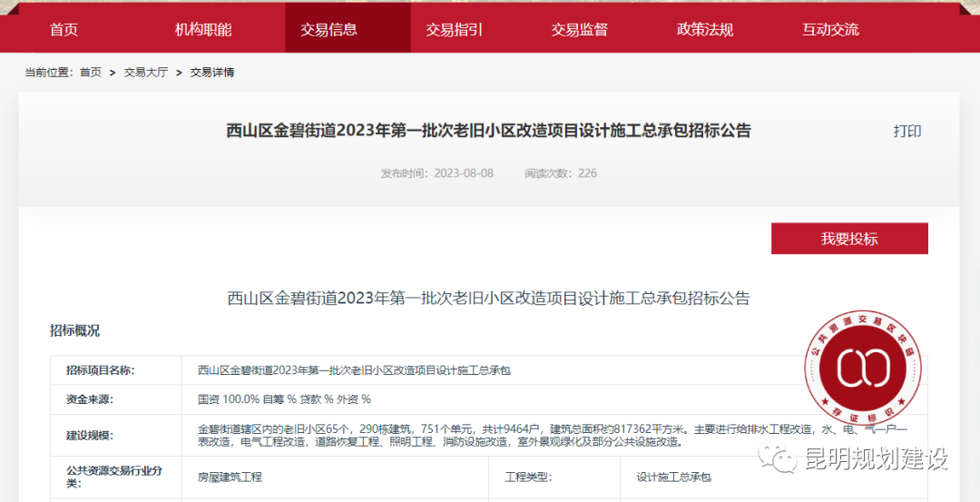980x502 pixels.
Task: Click 交易大厅 in the breadcrumb trail
Action: (145, 73)
